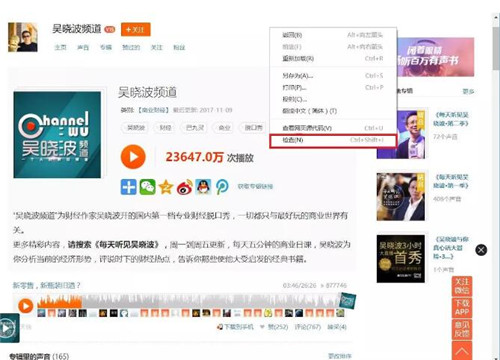The width and height of the screenshot is (500, 360).
Task: Select 查看网页源代码(V) in the context menu
Action: 333,128
